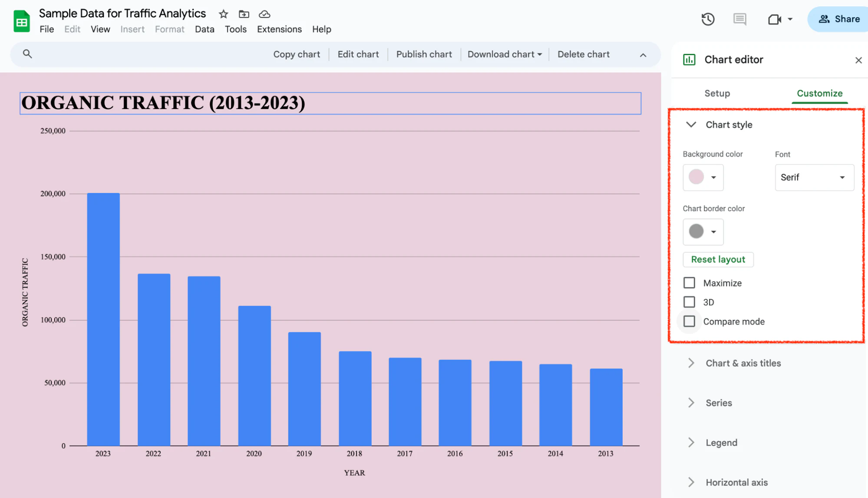Screen dimensions: 868x498
Task: Open the Serif font dropdown
Action: point(814,177)
